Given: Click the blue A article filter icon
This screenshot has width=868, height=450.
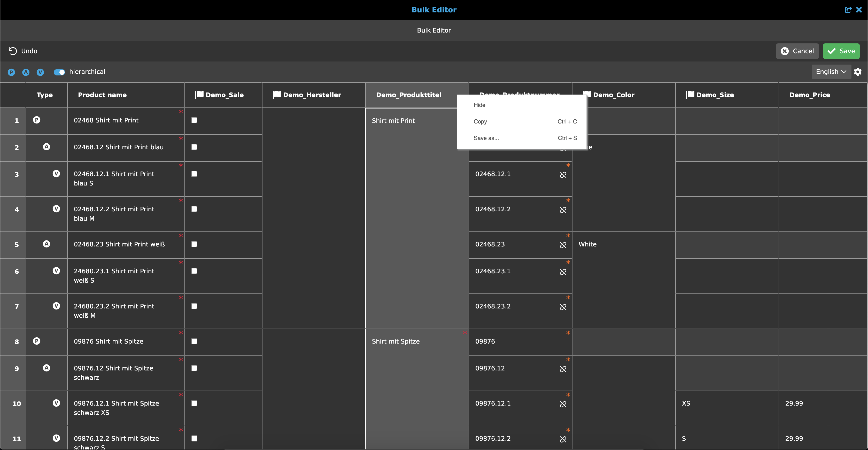Looking at the screenshot, I should tap(26, 72).
